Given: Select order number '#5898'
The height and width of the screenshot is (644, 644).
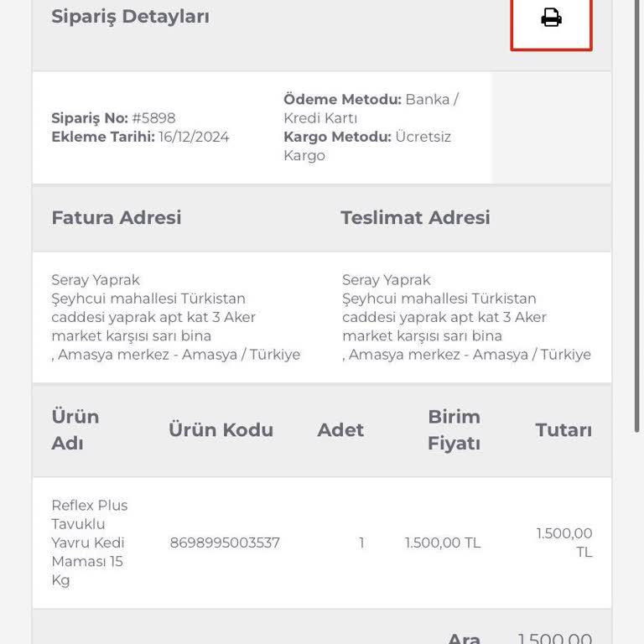Looking at the screenshot, I should [x=153, y=118].
